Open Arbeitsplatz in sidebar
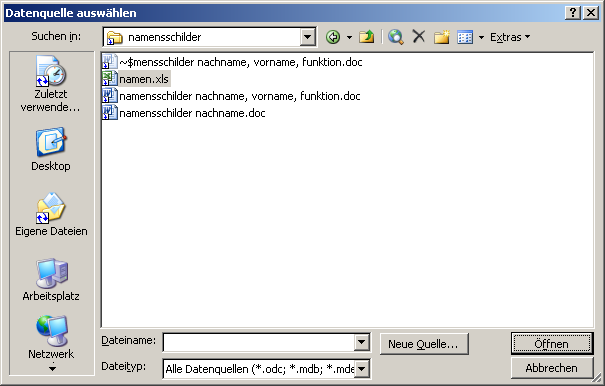 [51, 280]
